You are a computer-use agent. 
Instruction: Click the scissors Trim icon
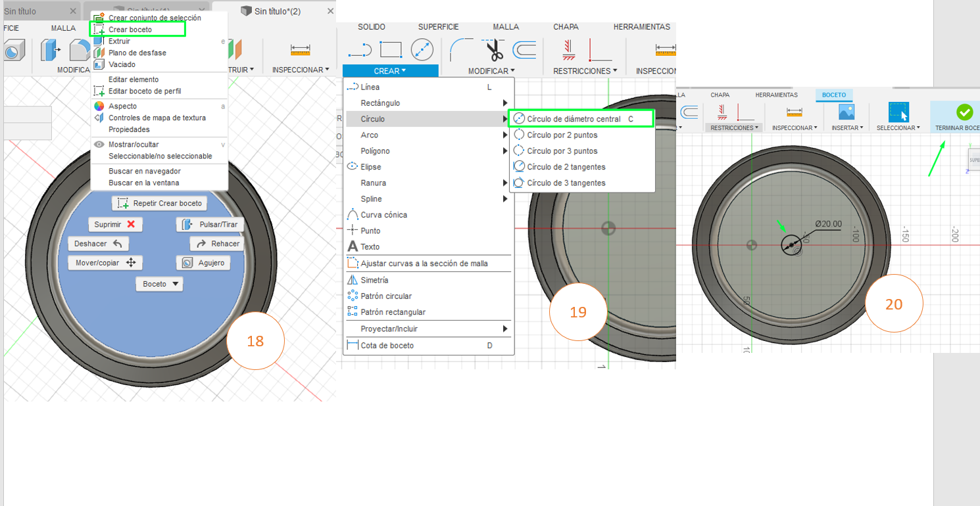pyautogui.click(x=493, y=50)
